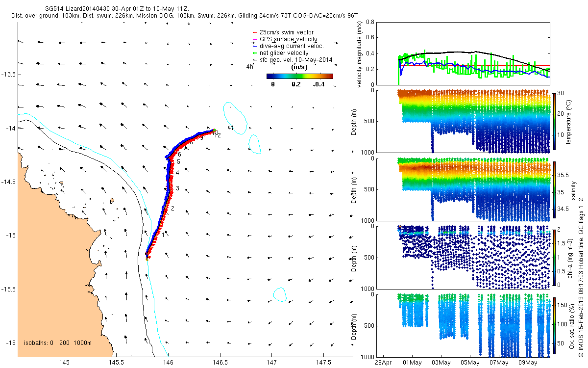The width and height of the screenshot is (588, 368).
Task: Click legend entry '25cm/s swim vector'
Action: (287, 32)
